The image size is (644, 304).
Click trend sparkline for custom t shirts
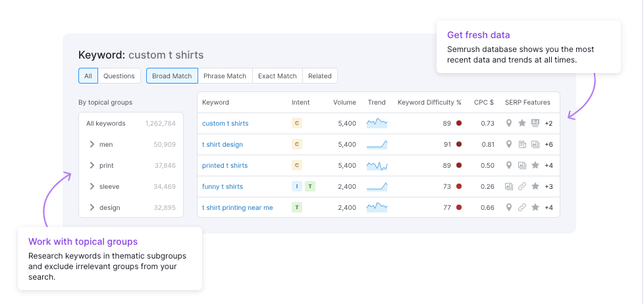tap(377, 123)
